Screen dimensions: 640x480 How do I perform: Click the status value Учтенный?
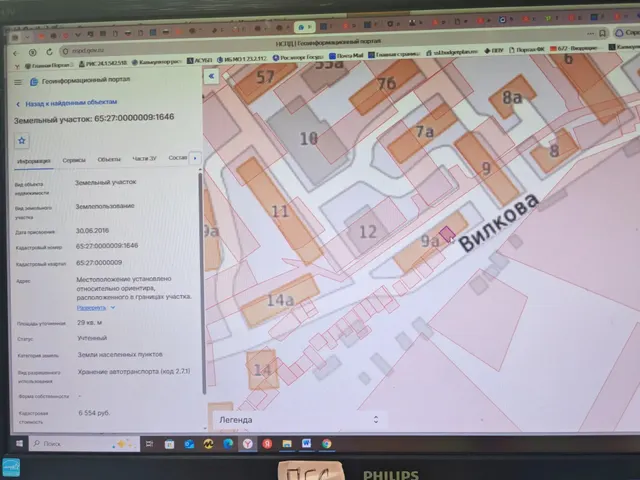(x=92, y=338)
